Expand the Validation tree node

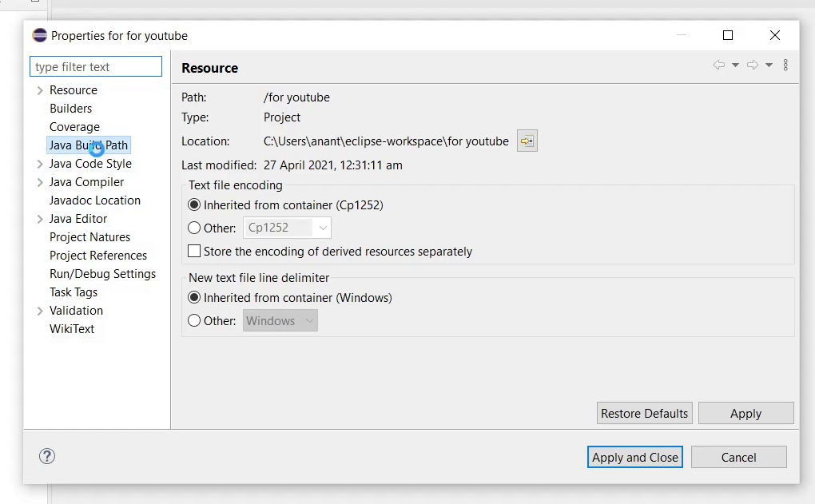(x=40, y=311)
